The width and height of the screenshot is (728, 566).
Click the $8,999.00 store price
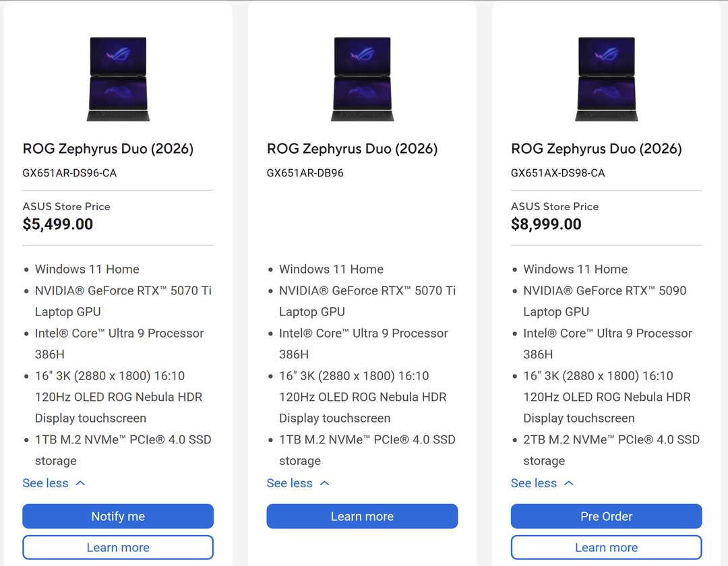(546, 224)
